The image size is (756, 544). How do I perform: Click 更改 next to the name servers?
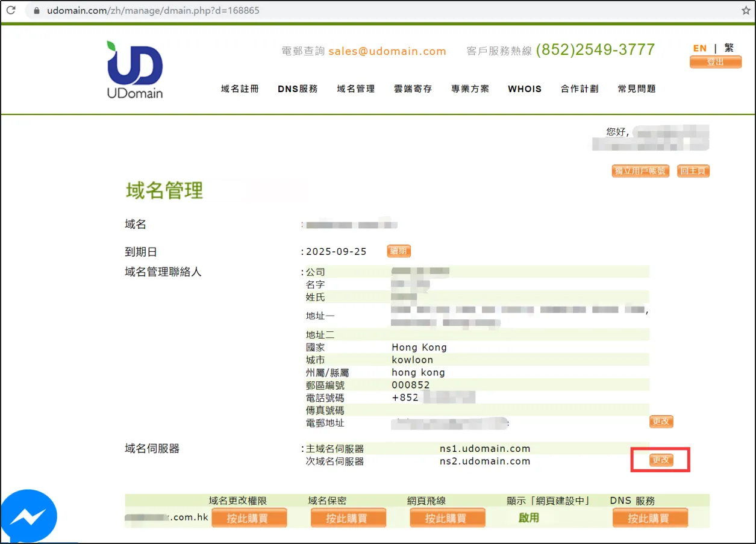coord(661,460)
